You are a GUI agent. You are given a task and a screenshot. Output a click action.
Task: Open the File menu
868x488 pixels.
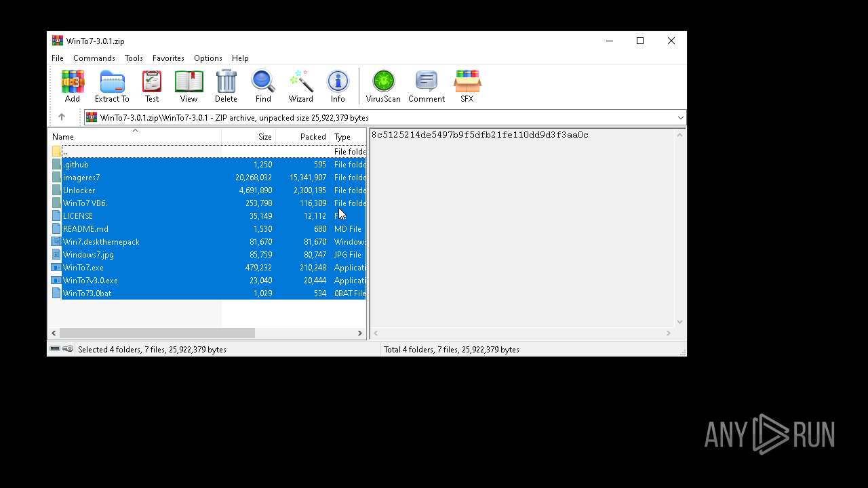pos(58,58)
